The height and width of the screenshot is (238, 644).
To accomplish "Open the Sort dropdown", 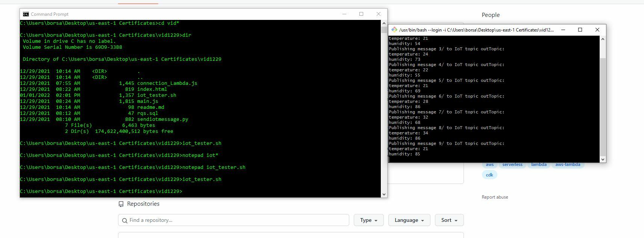I will [x=449, y=220].
